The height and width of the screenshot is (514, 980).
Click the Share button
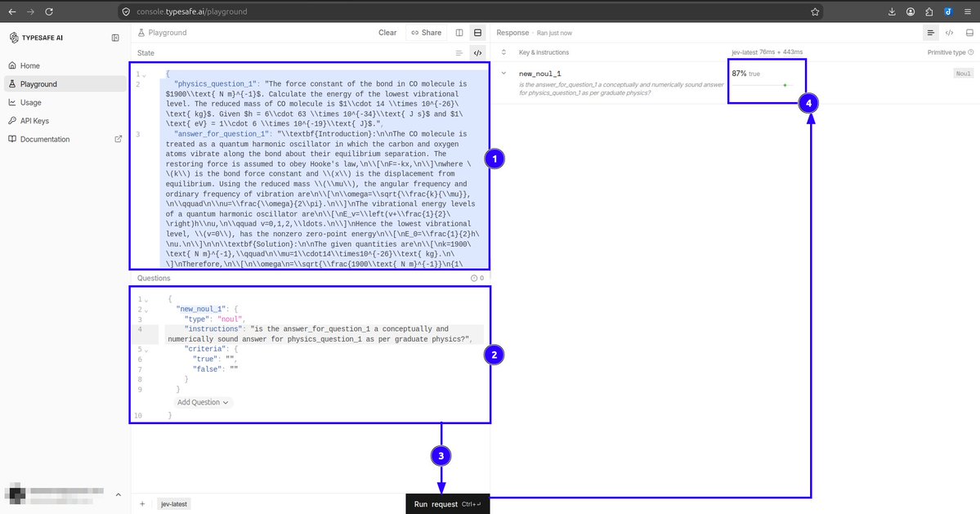(427, 33)
